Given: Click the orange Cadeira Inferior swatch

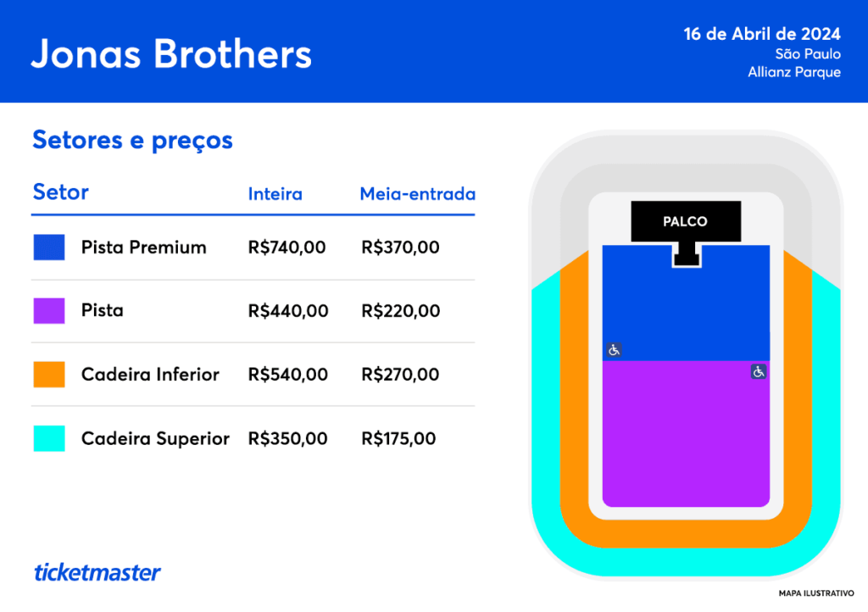Looking at the screenshot, I should coord(49,375).
